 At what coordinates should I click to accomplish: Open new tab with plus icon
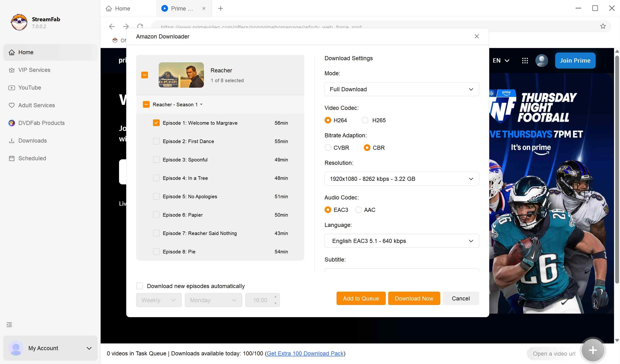(220, 8)
